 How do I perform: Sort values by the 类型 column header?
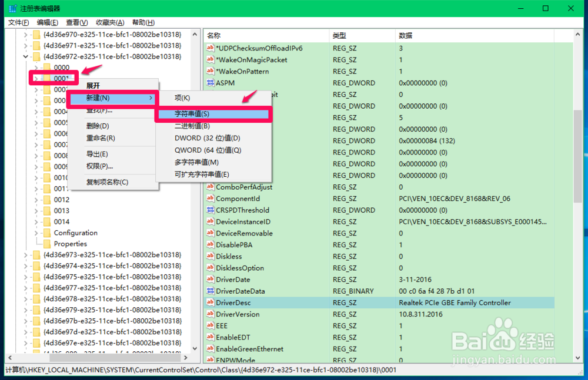click(x=362, y=36)
